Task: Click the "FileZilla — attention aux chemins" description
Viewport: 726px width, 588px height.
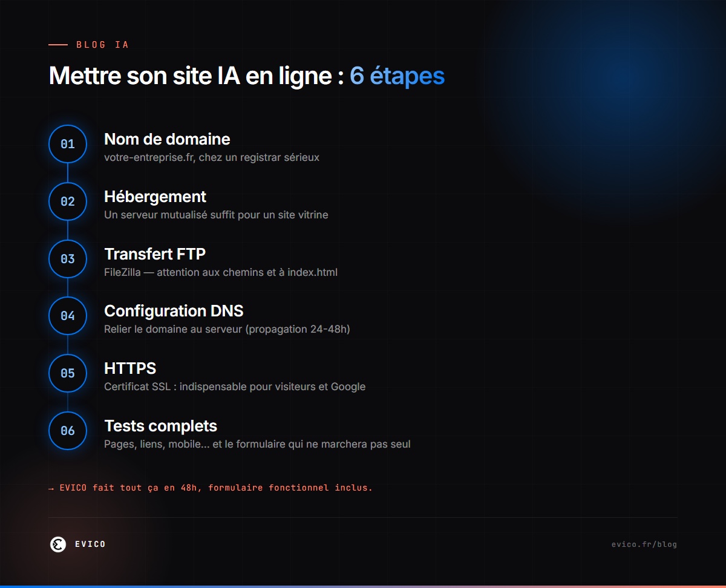Action: click(x=221, y=272)
